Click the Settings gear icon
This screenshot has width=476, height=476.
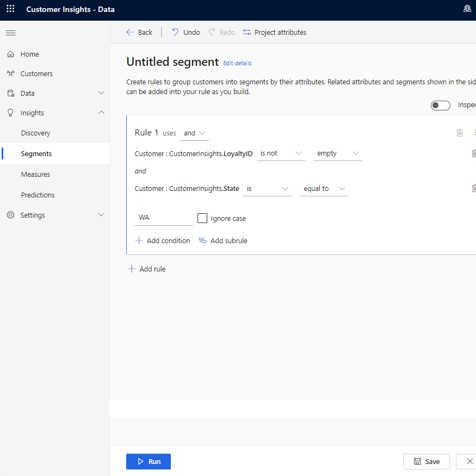coord(11,215)
